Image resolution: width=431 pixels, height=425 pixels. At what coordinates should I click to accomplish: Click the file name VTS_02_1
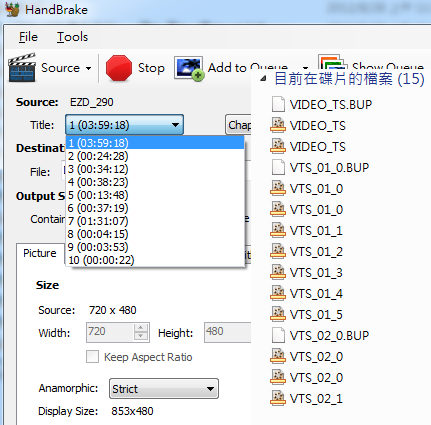click(x=316, y=399)
